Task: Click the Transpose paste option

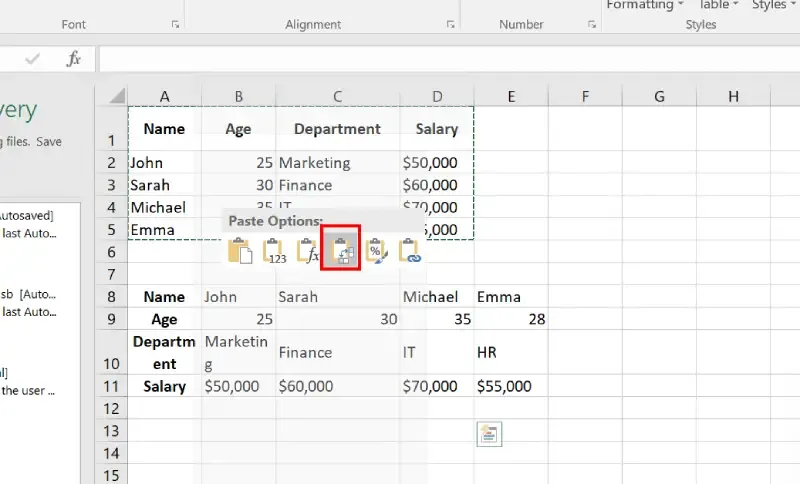Action: pos(340,250)
